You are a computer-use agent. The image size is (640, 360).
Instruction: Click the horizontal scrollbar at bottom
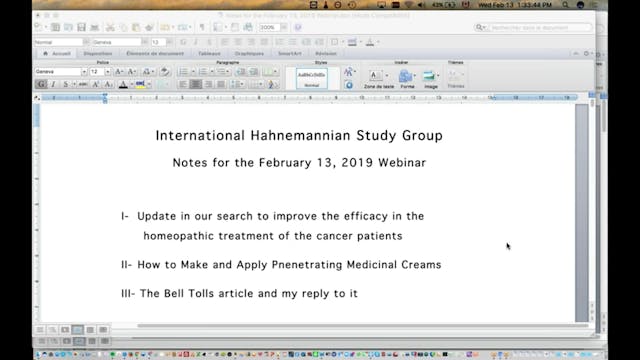[362, 326]
